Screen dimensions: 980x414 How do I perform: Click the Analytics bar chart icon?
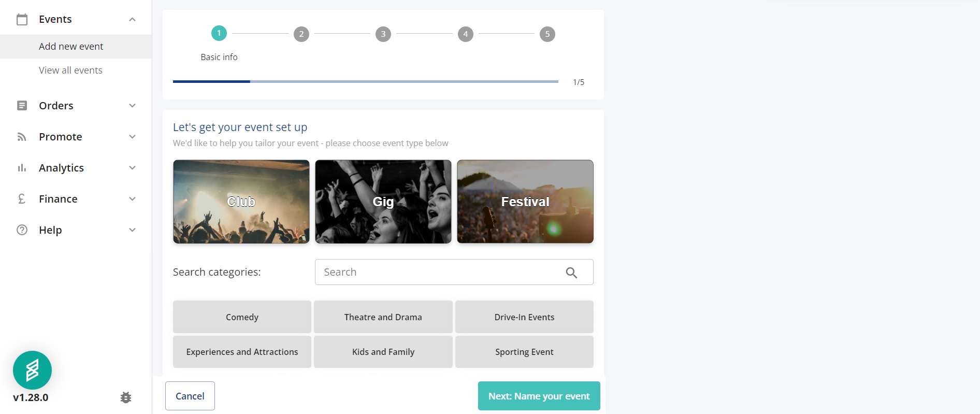pyautogui.click(x=22, y=168)
